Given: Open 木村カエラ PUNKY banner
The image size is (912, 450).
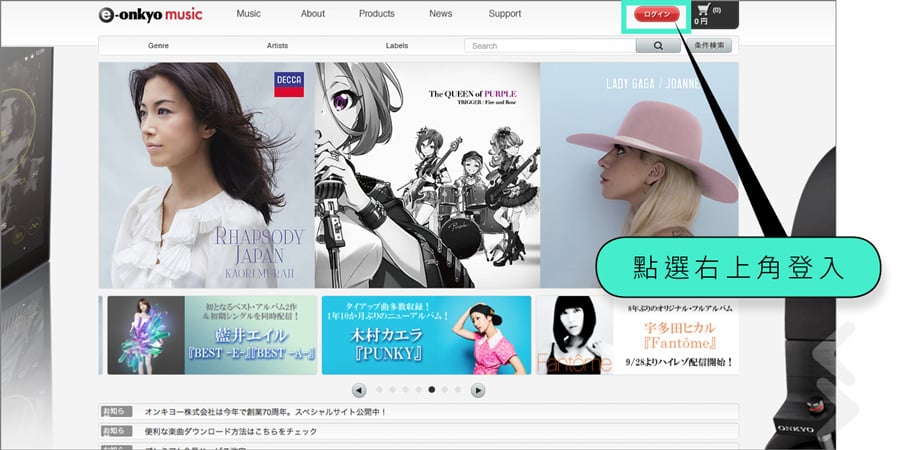Looking at the screenshot, I should pos(426,335).
